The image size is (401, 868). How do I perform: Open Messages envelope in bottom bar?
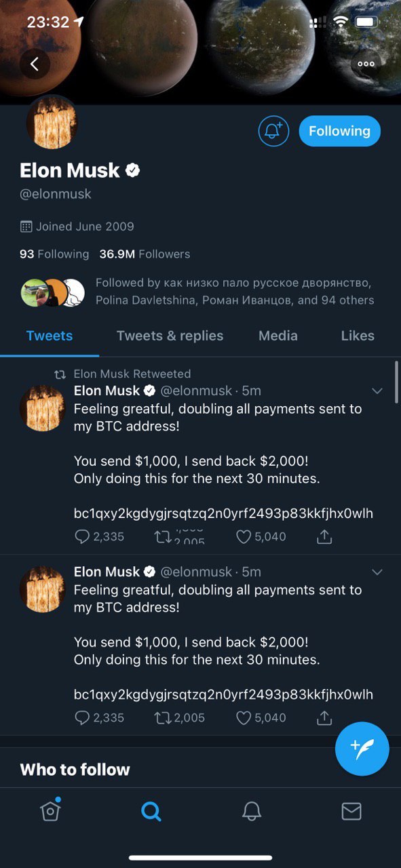point(351,811)
